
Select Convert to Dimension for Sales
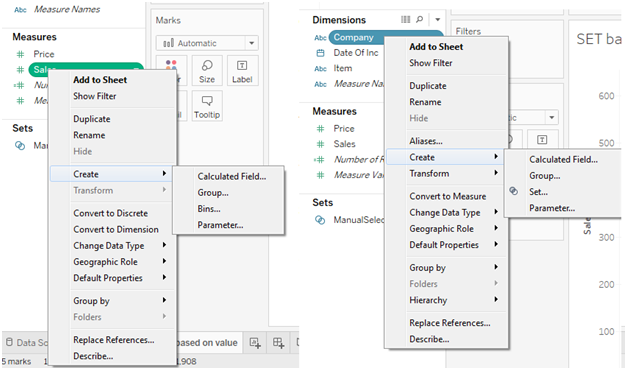point(116,230)
